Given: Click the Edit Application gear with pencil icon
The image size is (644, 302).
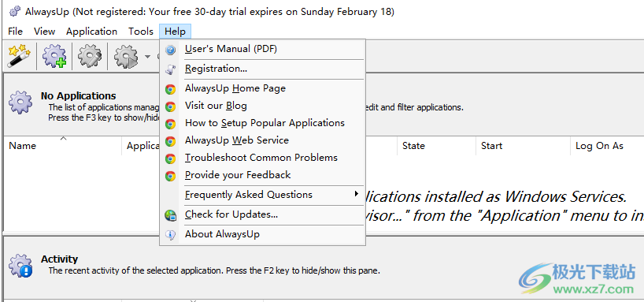Looking at the screenshot, I should [90, 56].
